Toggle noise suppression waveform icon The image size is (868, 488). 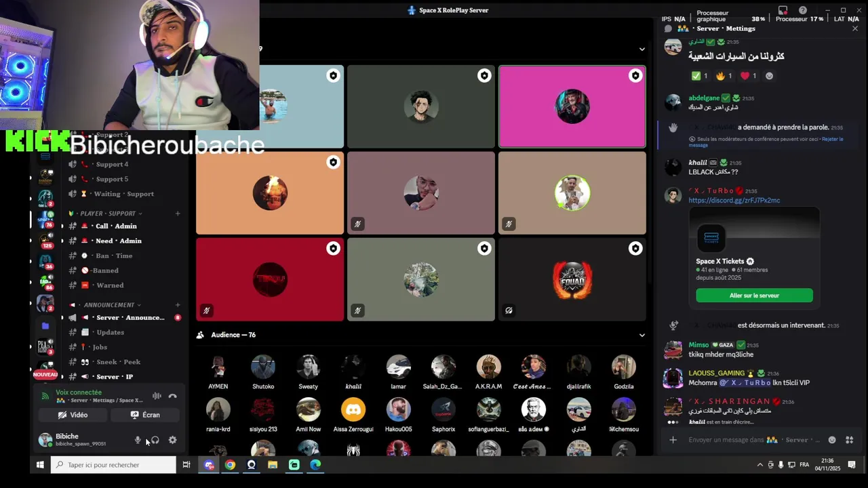pos(157,396)
